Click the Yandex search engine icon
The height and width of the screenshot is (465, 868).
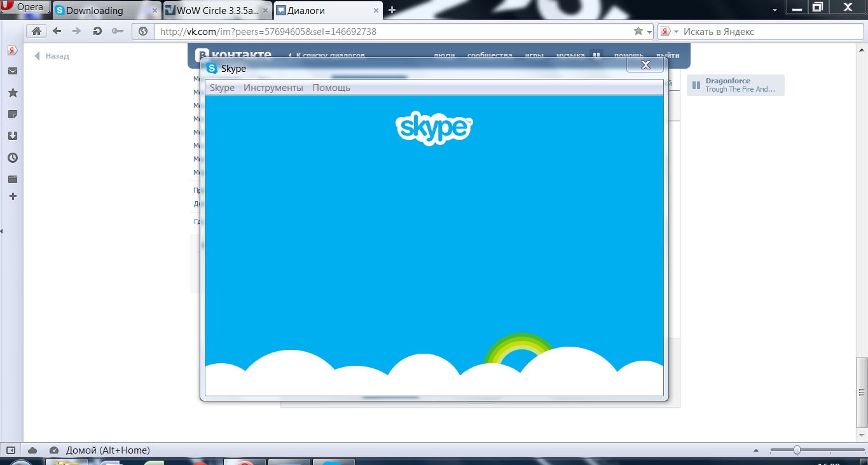pos(665,31)
